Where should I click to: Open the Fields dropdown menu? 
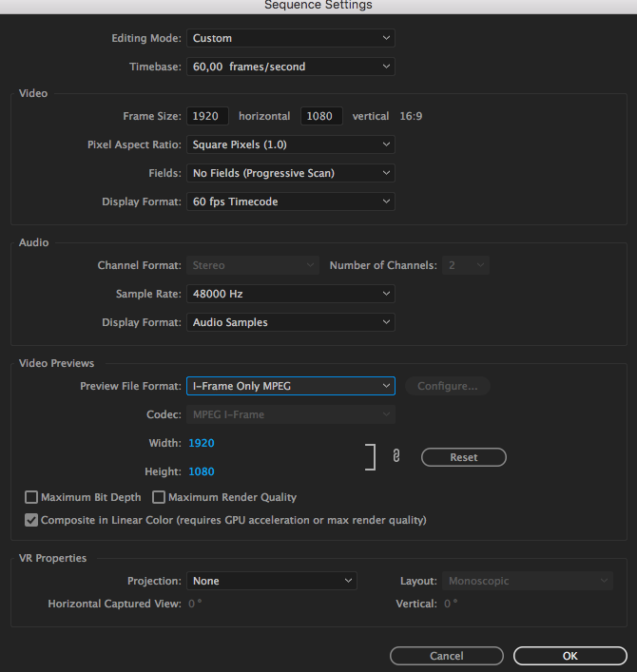(290, 173)
